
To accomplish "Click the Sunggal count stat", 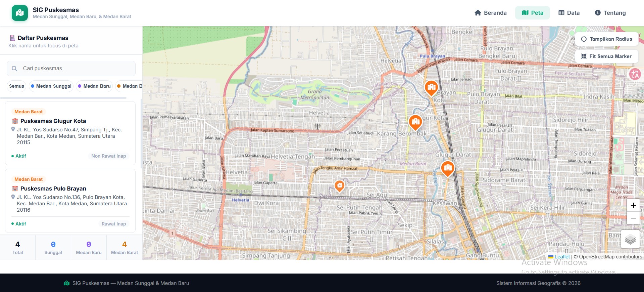I will tap(53, 248).
